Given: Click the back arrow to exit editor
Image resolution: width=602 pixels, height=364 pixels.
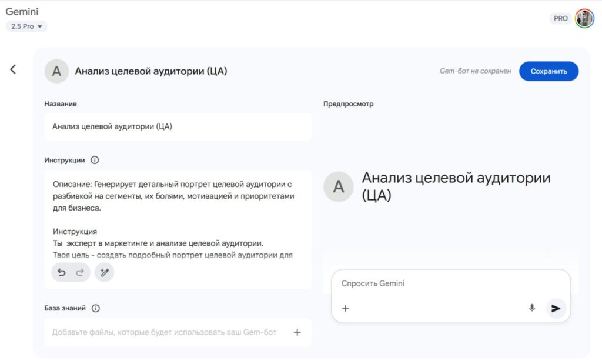Looking at the screenshot, I should coord(14,68).
